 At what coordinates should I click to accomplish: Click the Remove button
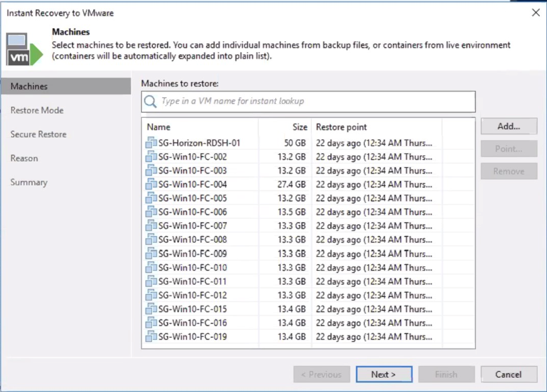click(x=509, y=171)
